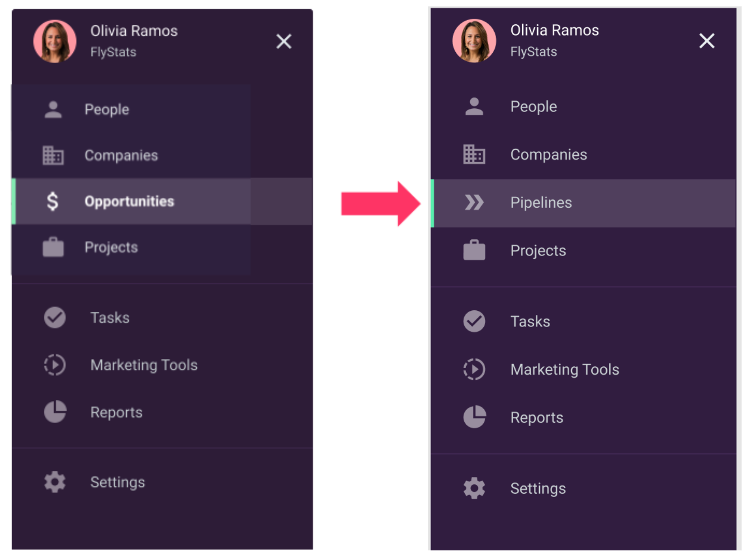Image resolution: width=751 pixels, height=560 pixels.
Task: Open Marketing Tools label in left menu
Action: (x=144, y=365)
